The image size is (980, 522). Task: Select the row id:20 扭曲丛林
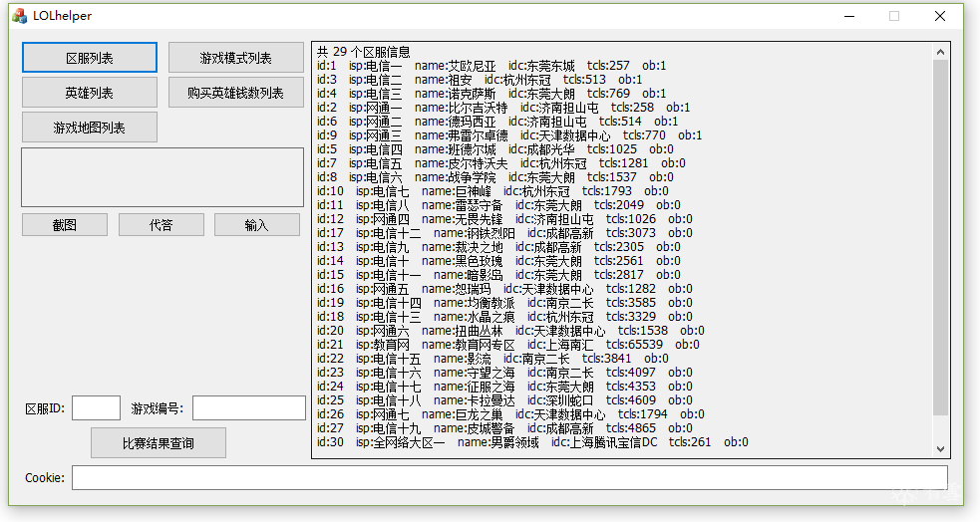pyautogui.click(x=510, y=331)
